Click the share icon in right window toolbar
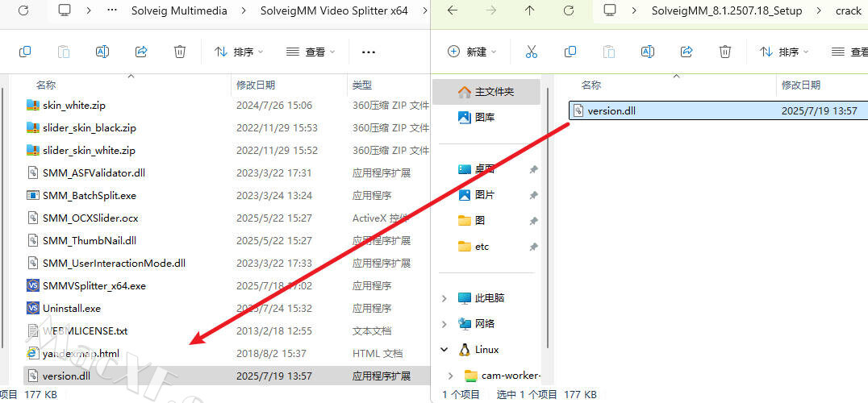Screen dimensions: 868x403 point(686,52)
